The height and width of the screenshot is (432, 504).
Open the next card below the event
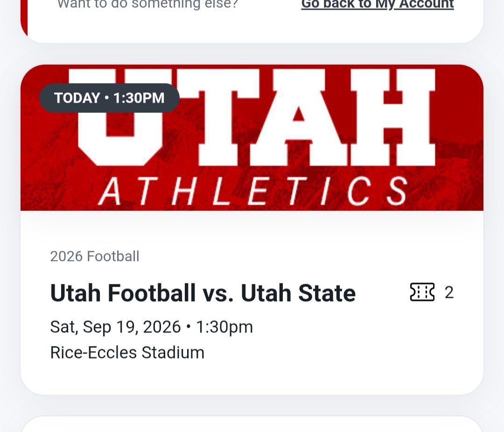252,424
